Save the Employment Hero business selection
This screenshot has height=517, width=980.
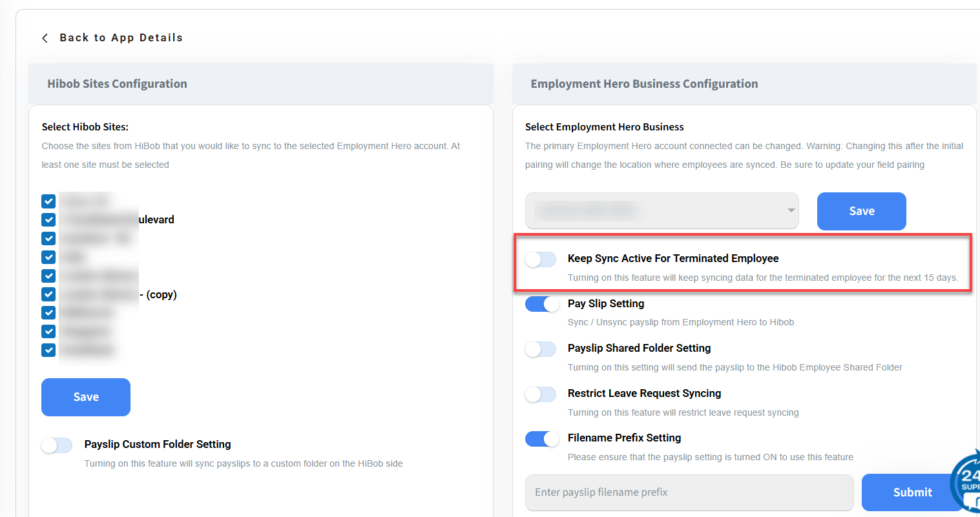pos(861,211)
